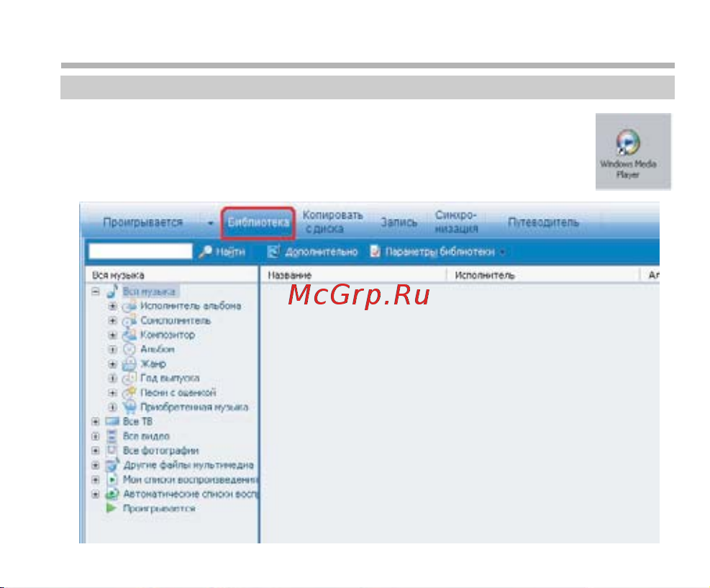Screen dimensions: 710x588
Task: Expand the Все видео node
Action: (x=96, y=436)
